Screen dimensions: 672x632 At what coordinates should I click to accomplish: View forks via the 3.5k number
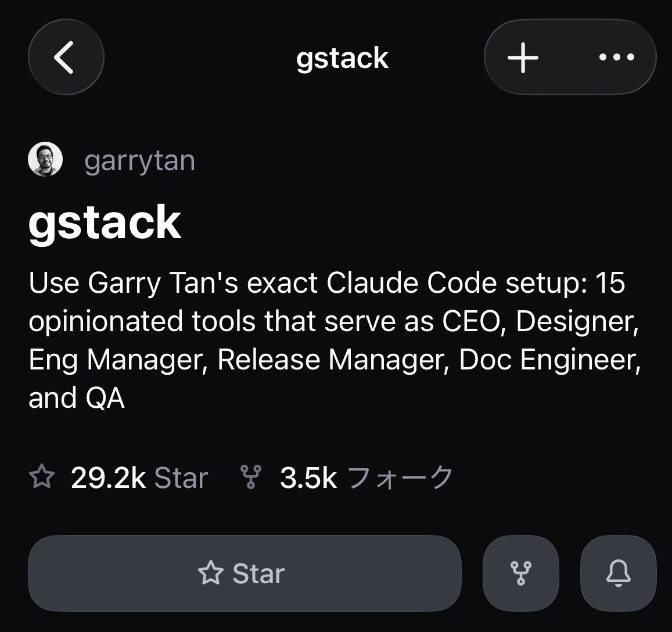pos(308,477)
